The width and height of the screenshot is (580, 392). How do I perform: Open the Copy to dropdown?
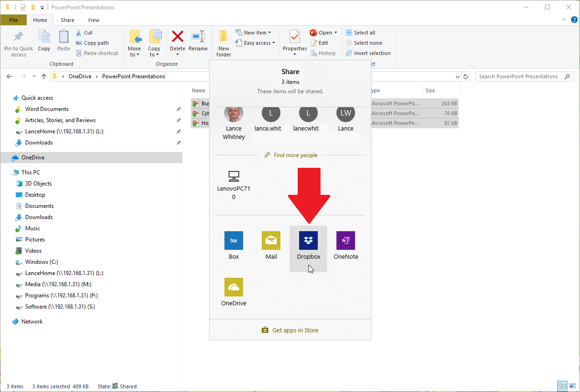point(154,43)
